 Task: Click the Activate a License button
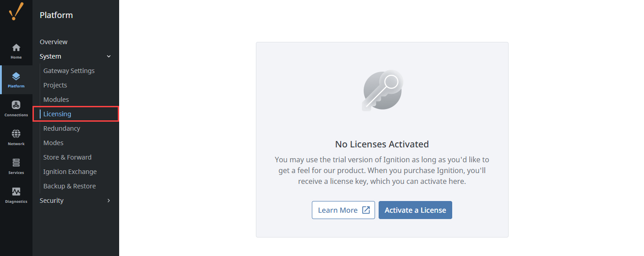pyautogui.click(x=415, y=210)
